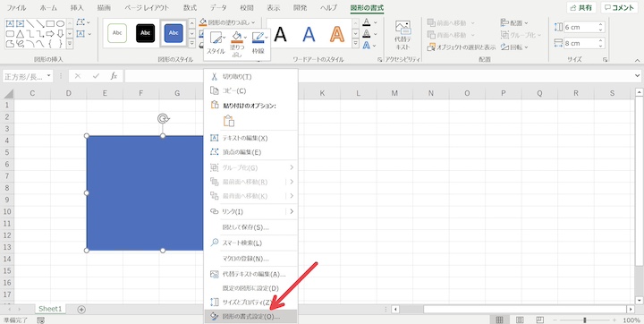The width and height of the screenshot is (644, 324).
Task: Switch to the データ tab
Action: pyautogui.click(x=218, y=8)
